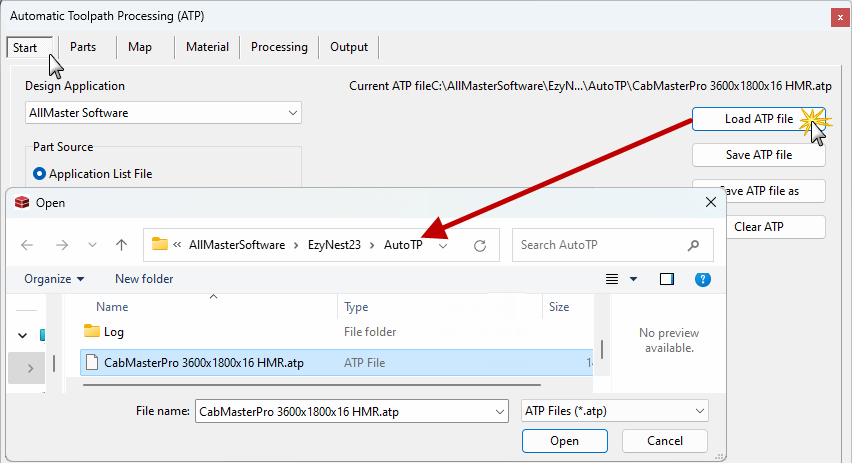Image resolution: width=852 pixels, height=463 pixels.
Task: Click the Open button in dialog
Action: 564,441
